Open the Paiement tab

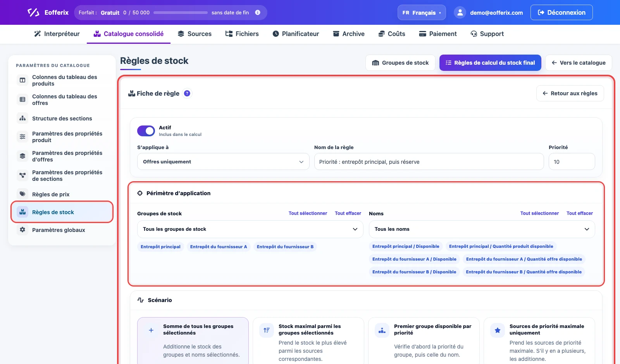[x=438, y=34]
